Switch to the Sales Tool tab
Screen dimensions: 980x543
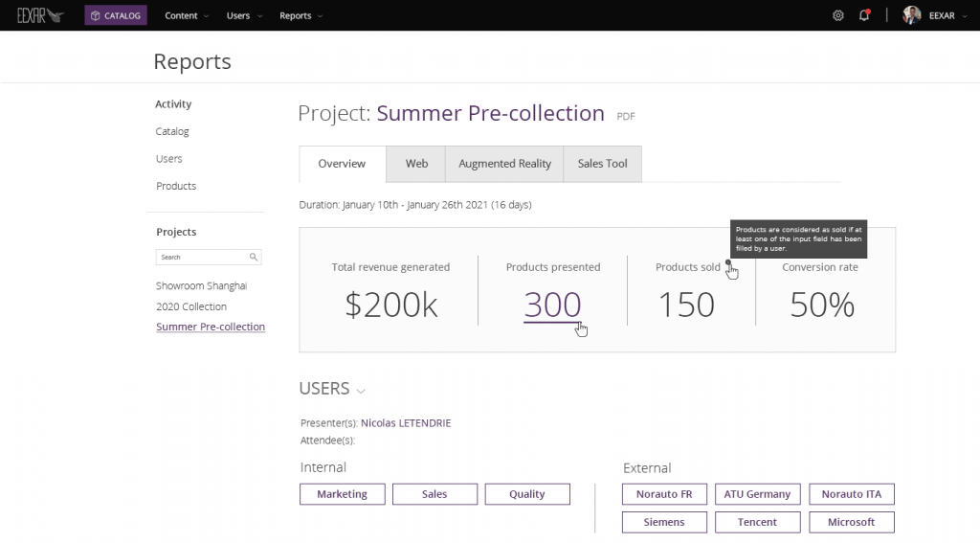tap(602, 164)
